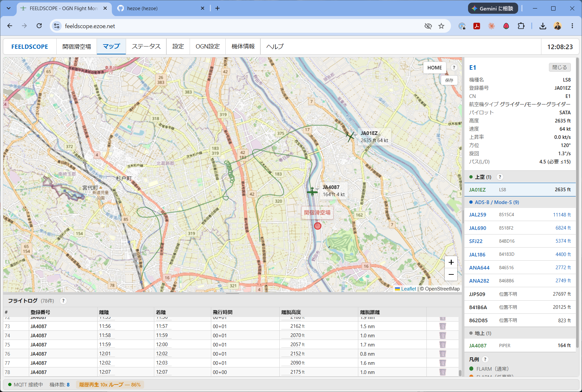Click the Gemini に相談 button
Viewport: 582px width, 392px height.
[493, 9]
